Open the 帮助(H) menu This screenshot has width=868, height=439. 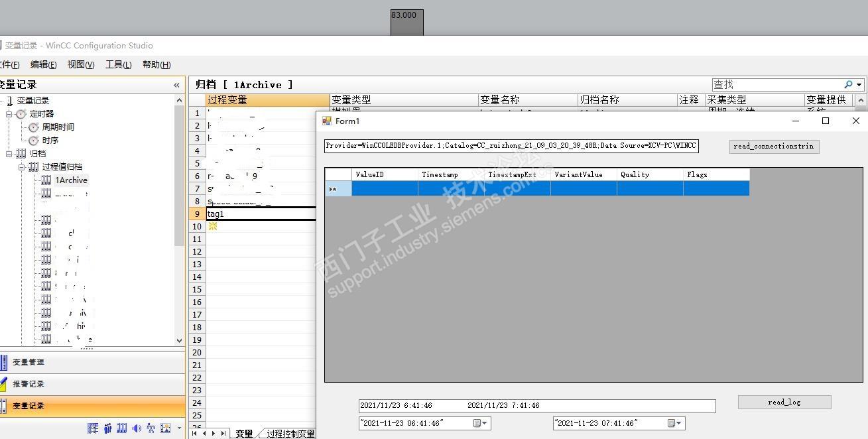[x=156, y=64]
